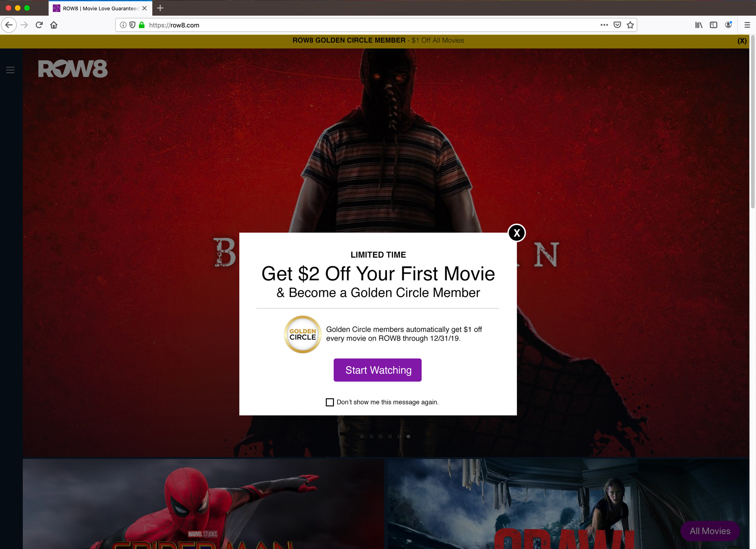
Task: Click the ROW8 logo
Action: point(73,69)
